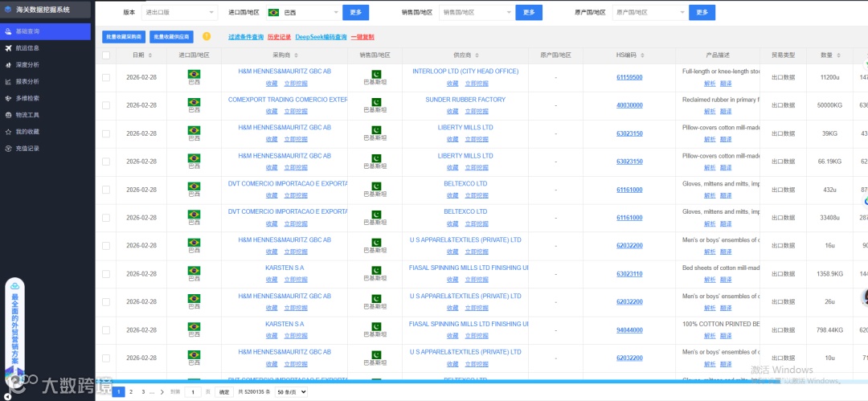Open 基础查询 in sidebar
The width and height of the screenshot is (868, 401).
(x=45, y=31)
